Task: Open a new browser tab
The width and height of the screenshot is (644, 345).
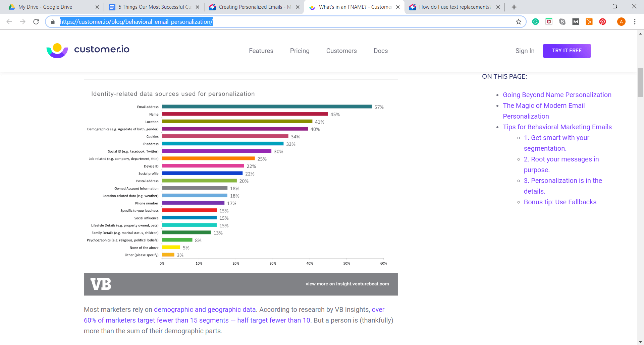Action: pyautogui.click(x=514, y=7)
